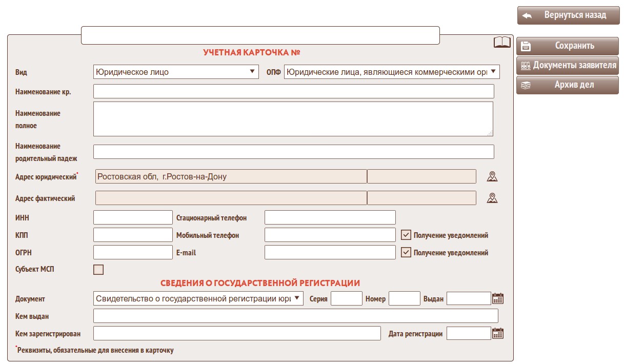Image resolution: width=624 pixels, height=364 pixels.
Task: Open calendar picker for Дата регистрации
Action: pos(497,333)
